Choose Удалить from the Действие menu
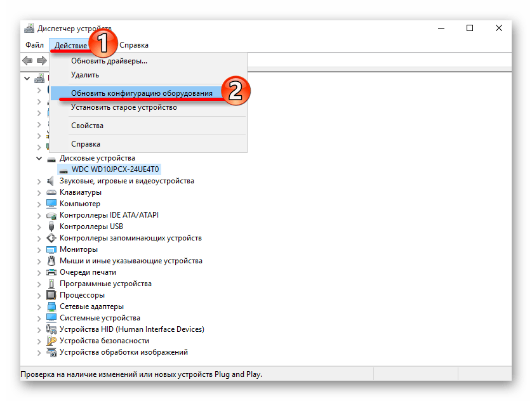Viewport: 532px width, 401px height. coord(149,75)
